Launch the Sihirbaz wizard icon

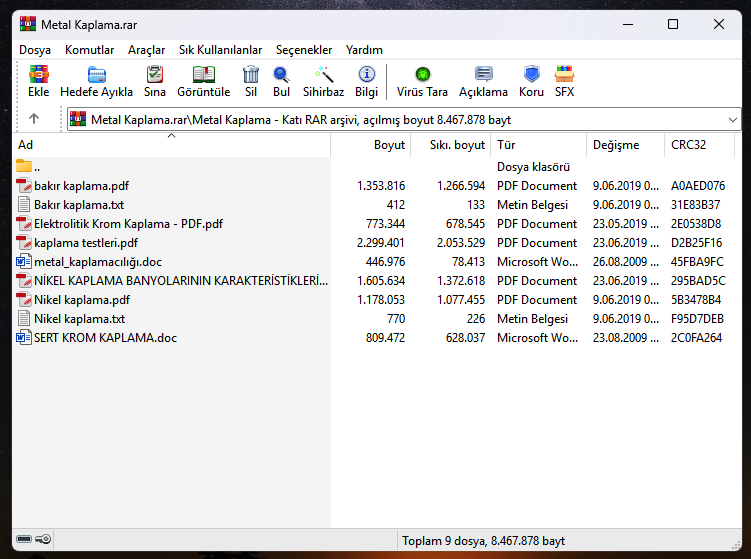click(324, 75)
